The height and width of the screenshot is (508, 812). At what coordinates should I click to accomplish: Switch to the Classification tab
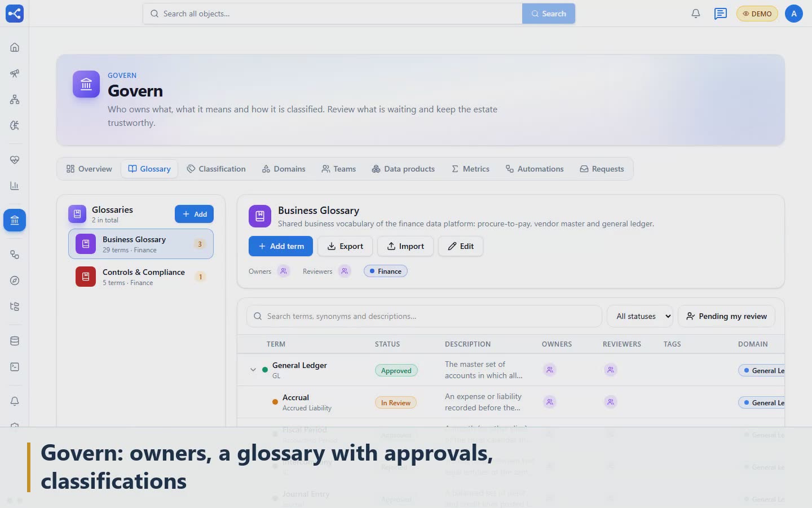[217, 169]
